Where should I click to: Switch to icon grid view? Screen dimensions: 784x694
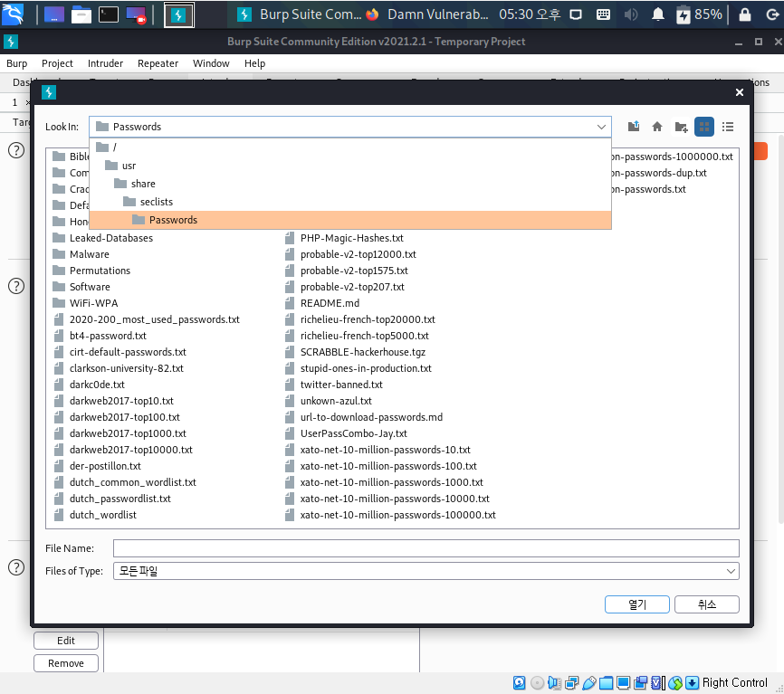(x=704, y=127)
